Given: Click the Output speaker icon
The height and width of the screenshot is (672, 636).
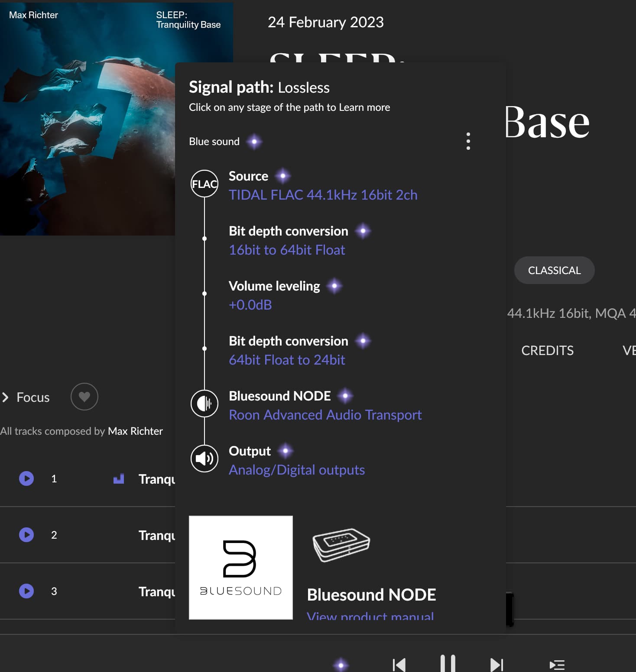Looking at the screenshot, I should pyautogui.click(x=204, y=459).
